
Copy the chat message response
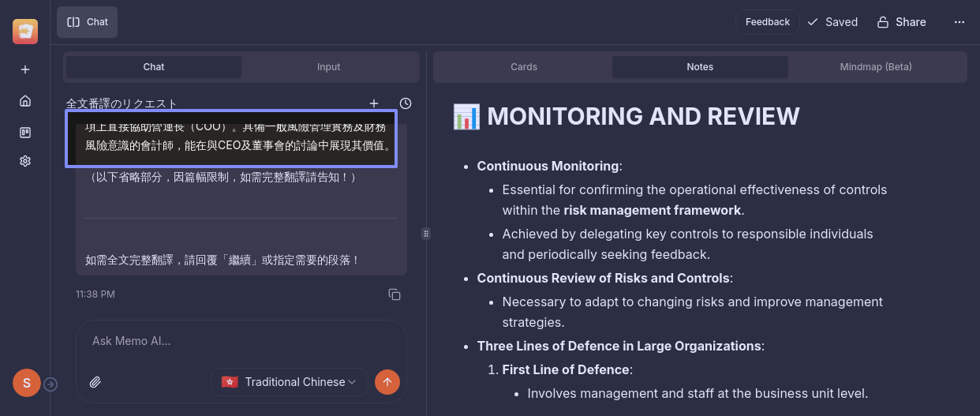coord(395,294)
